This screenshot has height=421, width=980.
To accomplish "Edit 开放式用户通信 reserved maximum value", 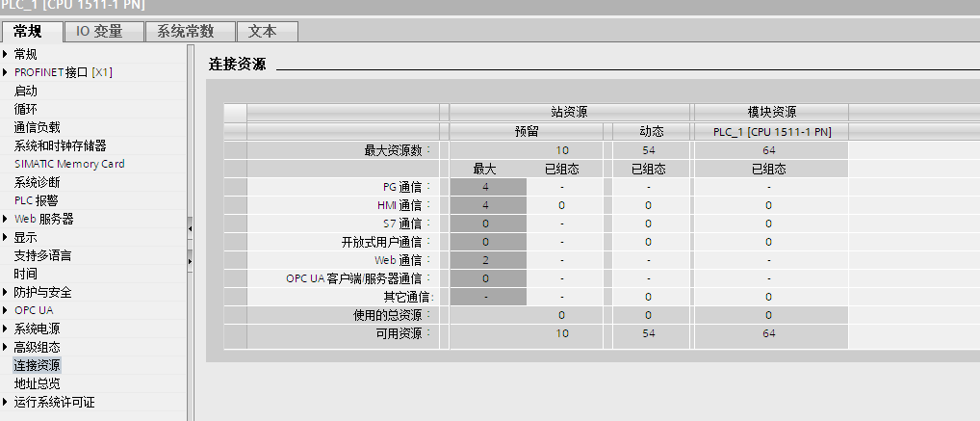I will [x=487, y=242].
